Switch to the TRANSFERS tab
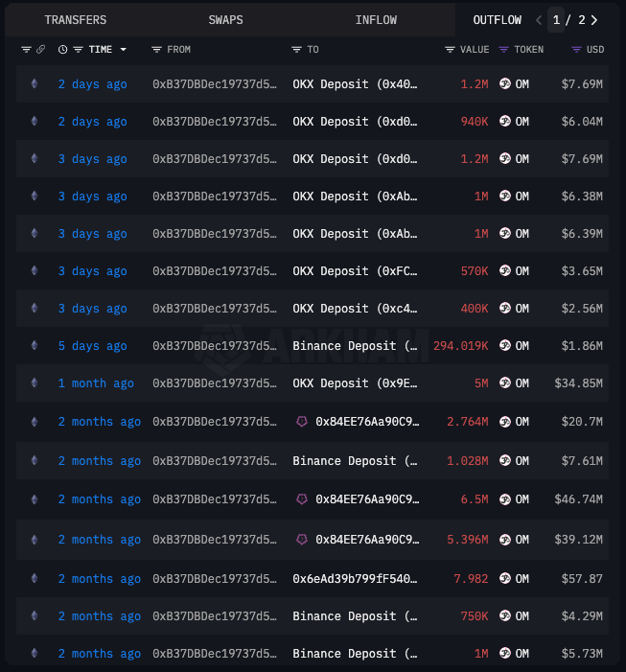 (x=76, y=19)
